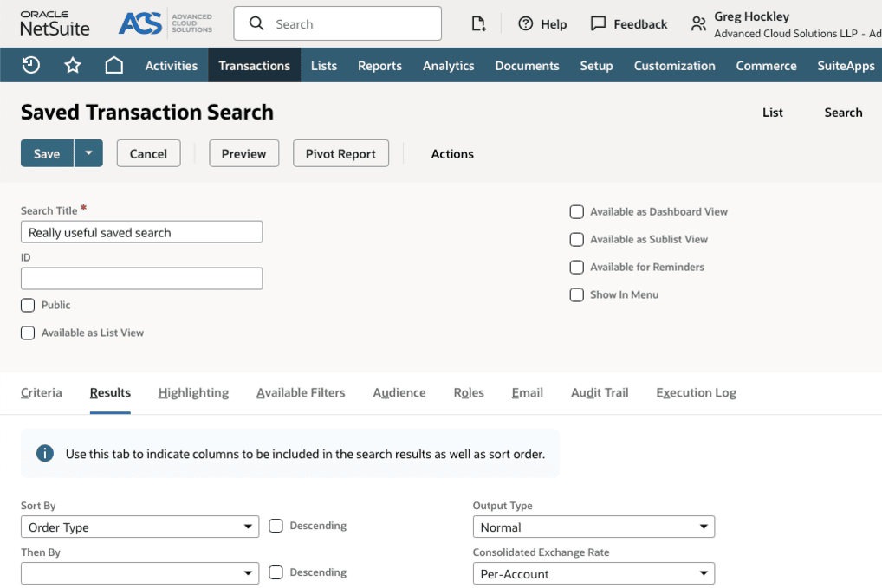Click the ACS Advanced Cloud Solutions logo

(165, 23)
